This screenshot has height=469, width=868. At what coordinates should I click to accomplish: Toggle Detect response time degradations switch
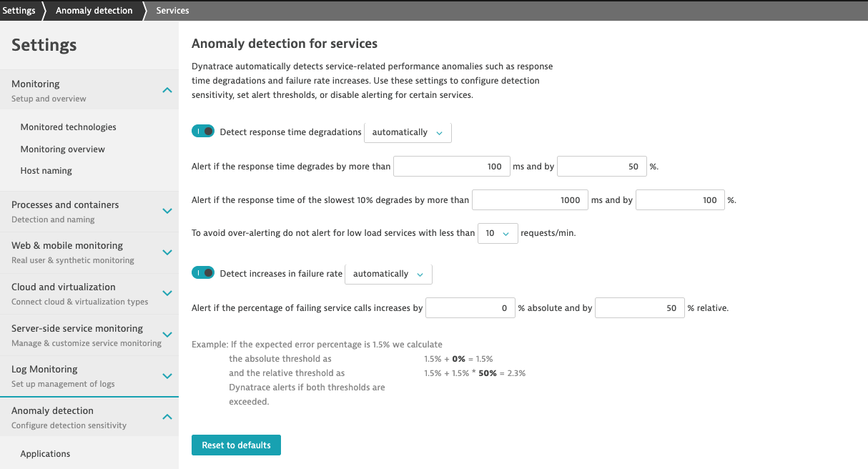pos(203,132)
